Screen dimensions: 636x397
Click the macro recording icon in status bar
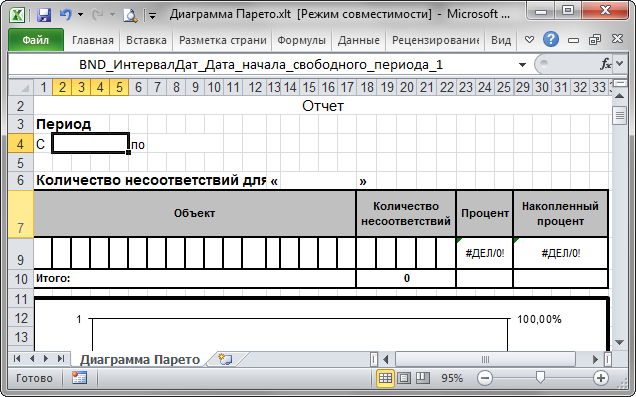click(x=79, y=378)
